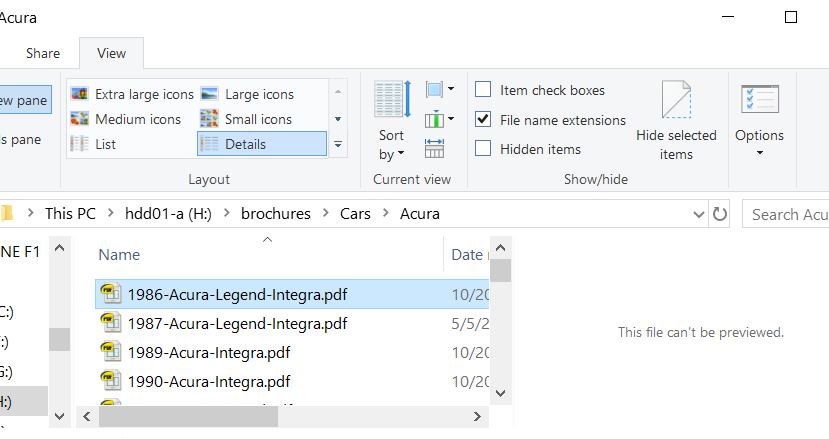Toggle Hidden items checkbox

(x=483, y=149)
